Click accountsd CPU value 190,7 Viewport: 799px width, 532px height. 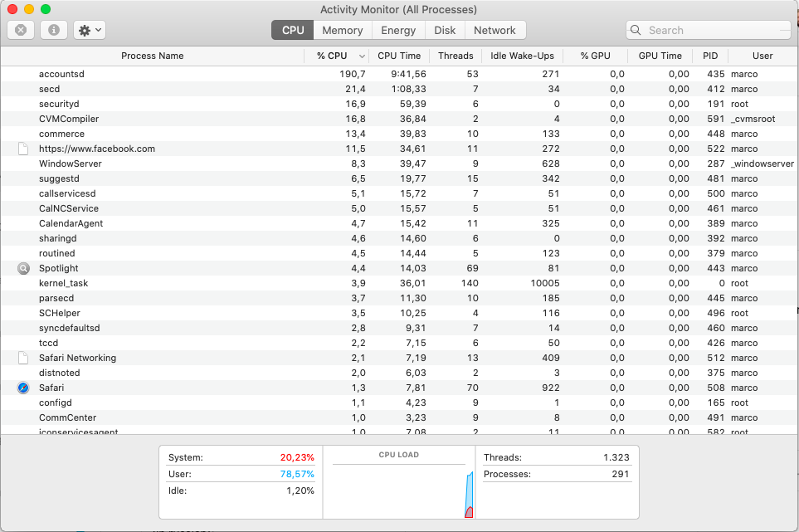(x=353, y=74)
